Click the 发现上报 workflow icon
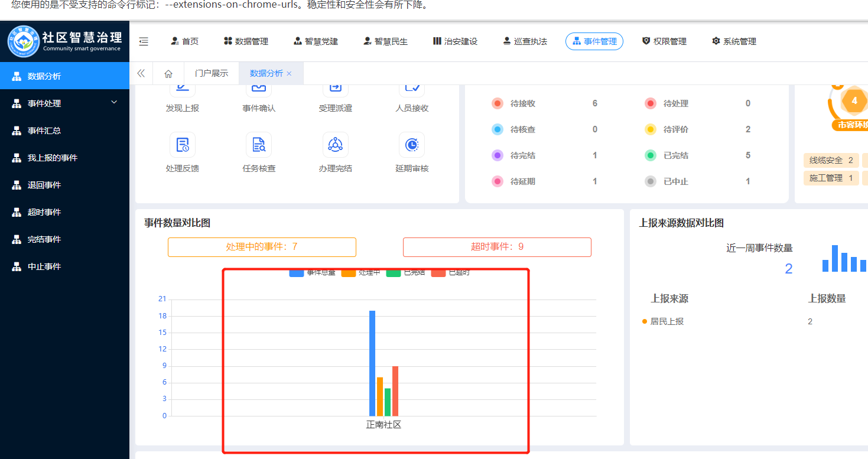Image resolution: width=868 pixels, height=459 pixels. (183, 91)
